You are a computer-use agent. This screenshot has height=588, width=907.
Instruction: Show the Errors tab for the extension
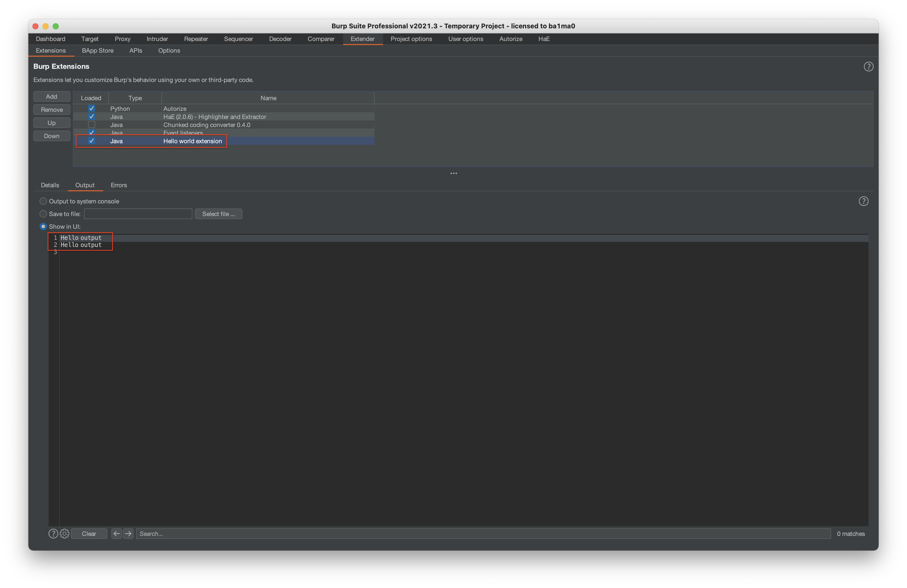pos(118,185)
